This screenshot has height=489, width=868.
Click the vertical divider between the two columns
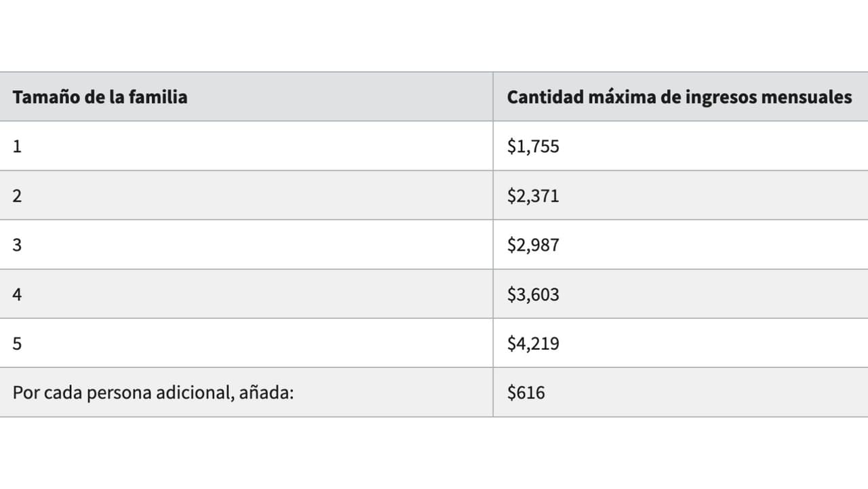493,244
